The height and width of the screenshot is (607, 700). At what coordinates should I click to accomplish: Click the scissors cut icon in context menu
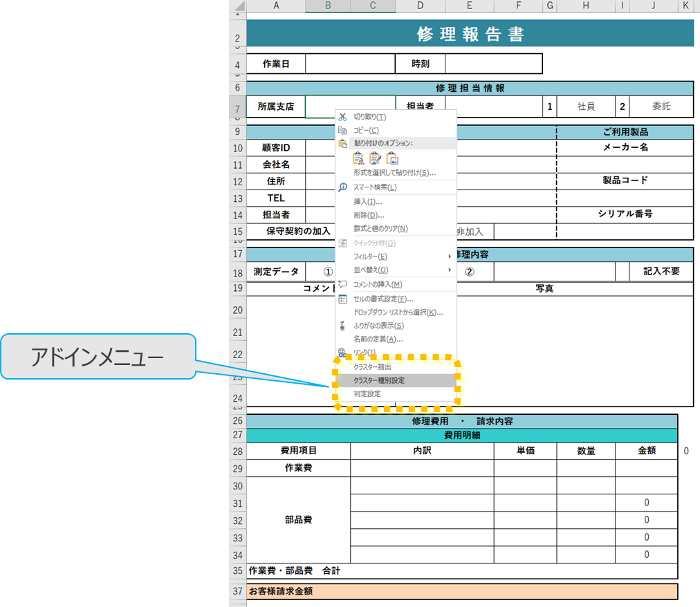click(342, 117)
